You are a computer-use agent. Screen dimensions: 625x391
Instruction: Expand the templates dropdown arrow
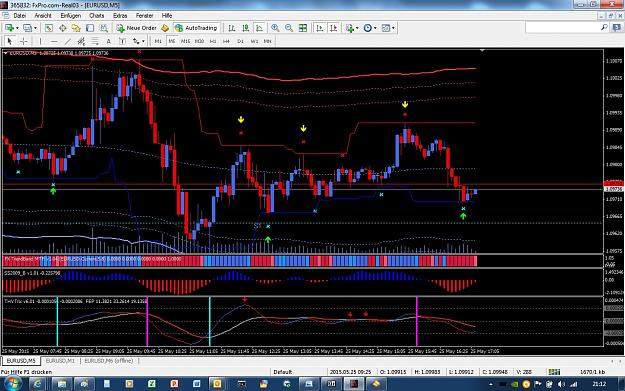tap(393, 28)
